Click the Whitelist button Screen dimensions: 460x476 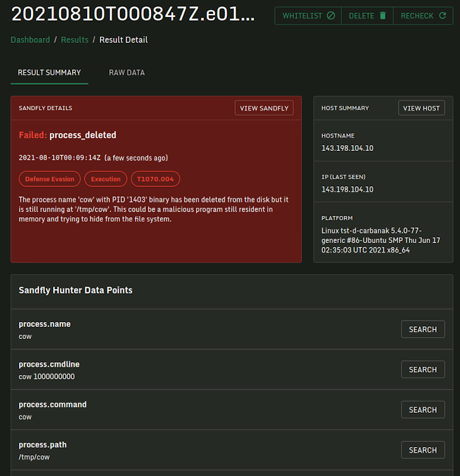pyautogui.click(x=308, y=16)
